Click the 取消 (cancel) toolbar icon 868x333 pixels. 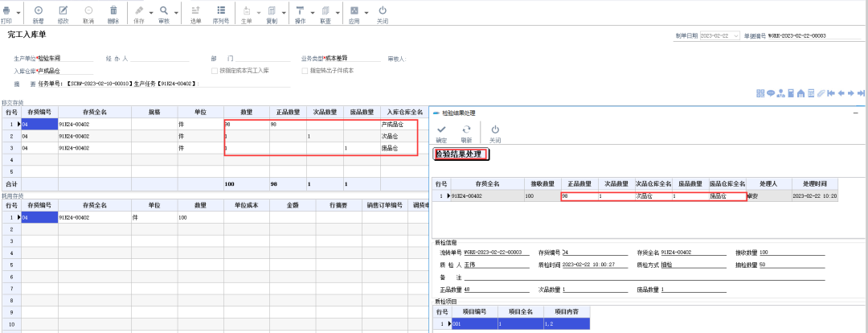coord(88,10)
